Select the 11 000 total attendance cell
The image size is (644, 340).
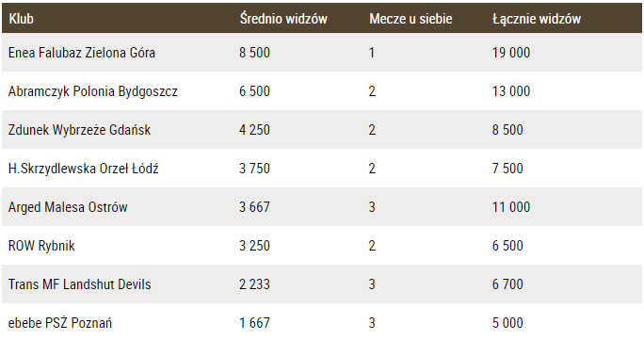tap(511, 207)
